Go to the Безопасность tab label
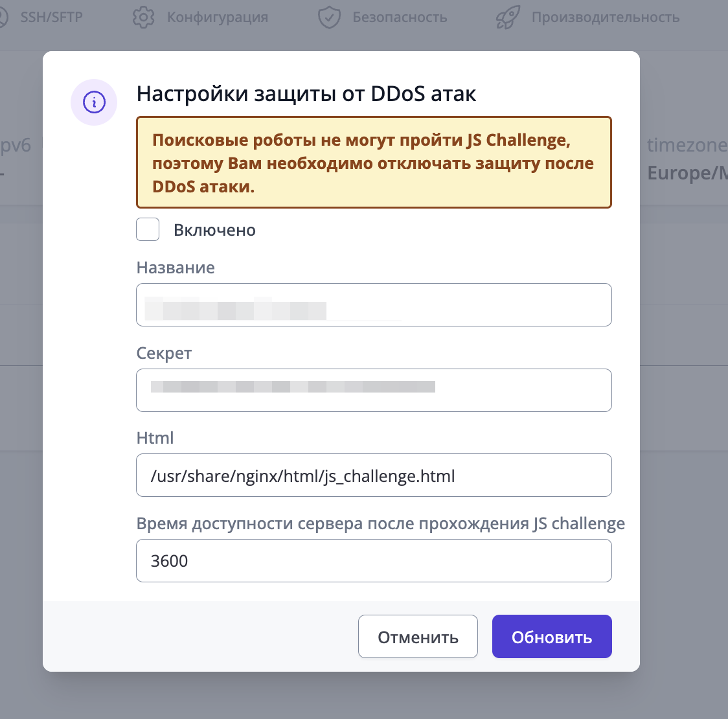 point(400,17)
